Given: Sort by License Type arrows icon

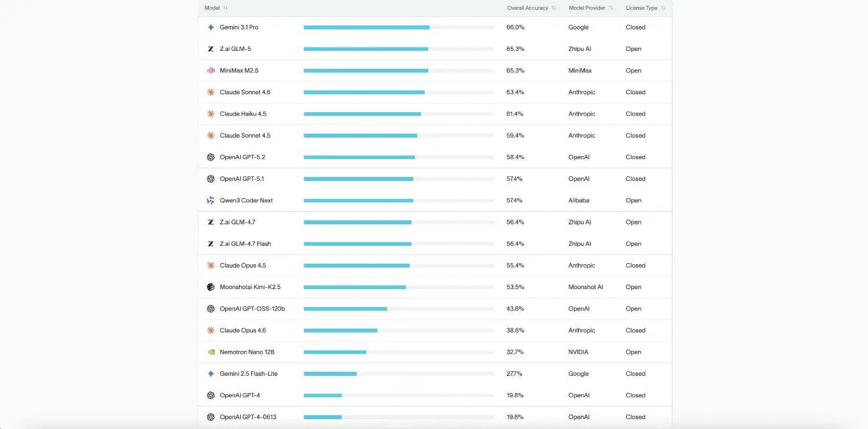Looking at the screenshot, I should click(x=663, y=8).
